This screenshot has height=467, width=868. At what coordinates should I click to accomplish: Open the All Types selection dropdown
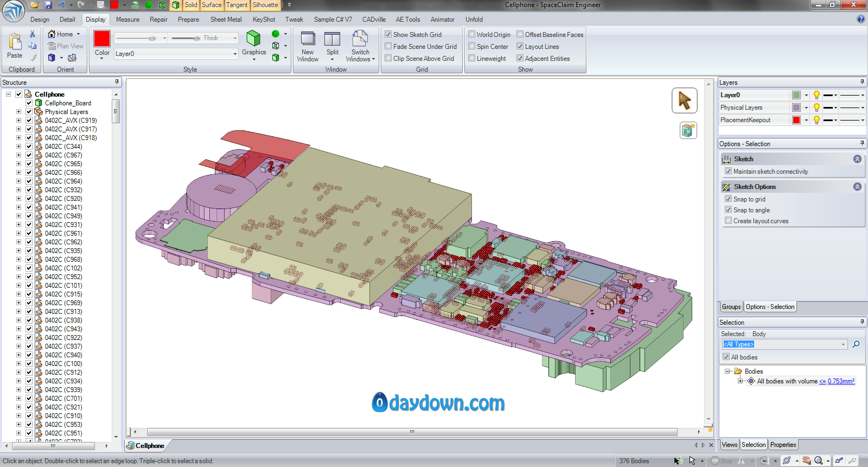click(843, 344)
